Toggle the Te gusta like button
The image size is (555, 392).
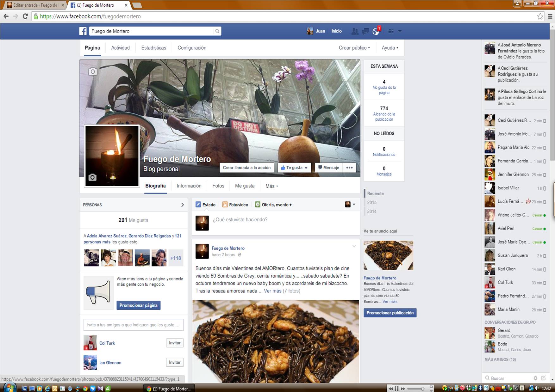(x=294, y=168)
